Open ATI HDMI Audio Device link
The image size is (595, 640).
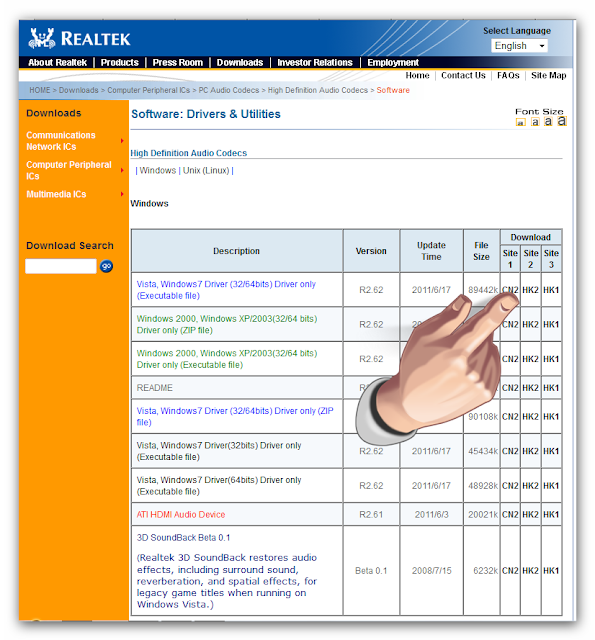tap(181, 515)
